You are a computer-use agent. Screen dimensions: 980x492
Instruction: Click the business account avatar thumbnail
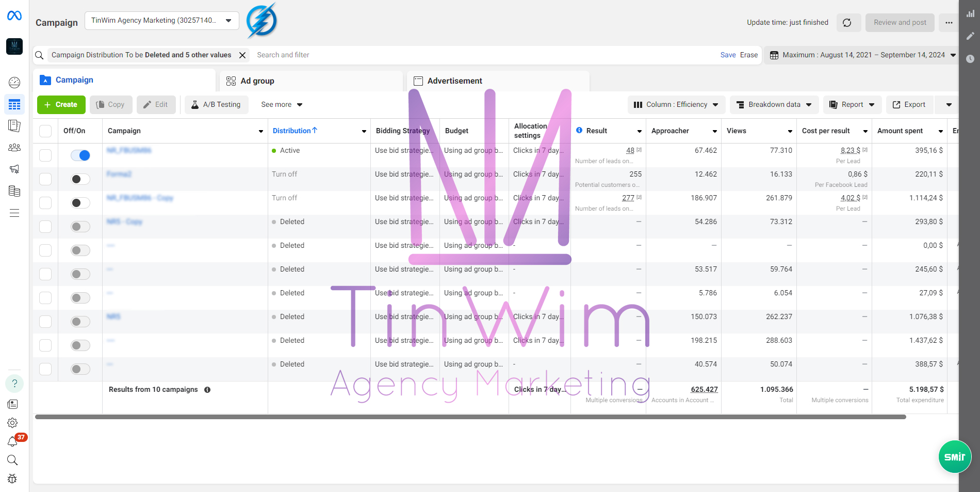click(x=14, y=46)
